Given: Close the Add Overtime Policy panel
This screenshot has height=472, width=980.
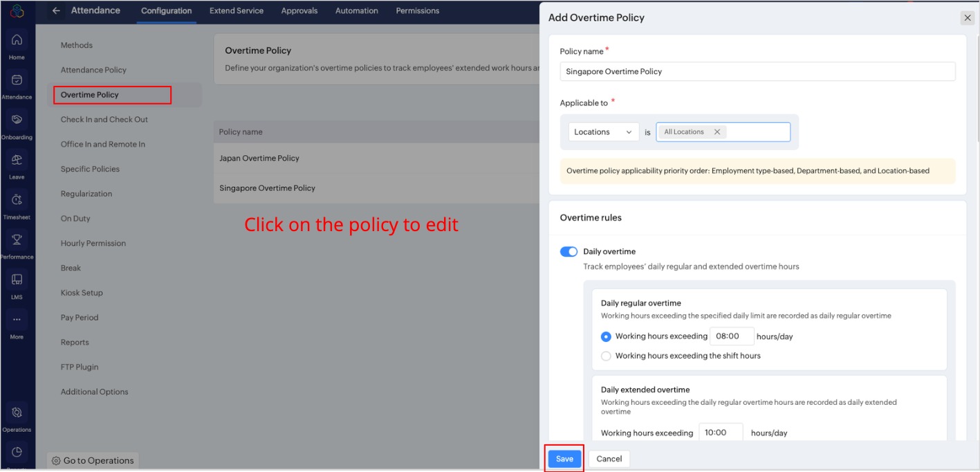Looking at the screenshot, I should point(967,18).
